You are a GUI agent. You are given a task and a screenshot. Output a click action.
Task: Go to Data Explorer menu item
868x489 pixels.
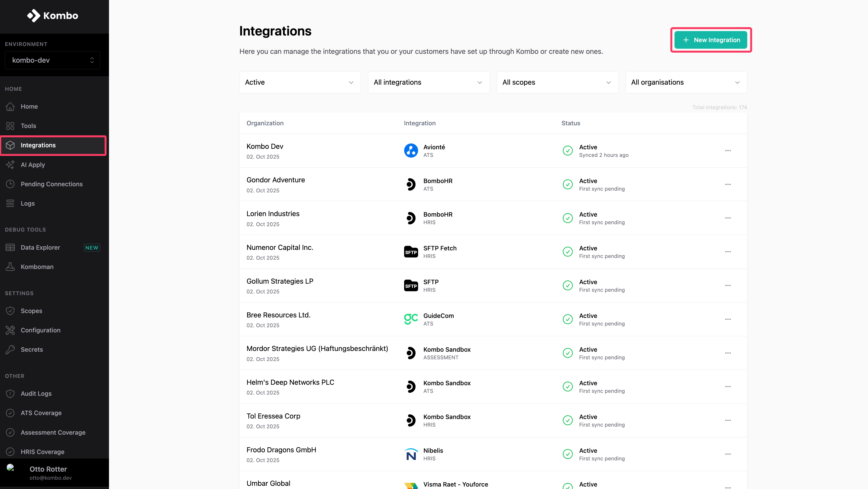40,247
